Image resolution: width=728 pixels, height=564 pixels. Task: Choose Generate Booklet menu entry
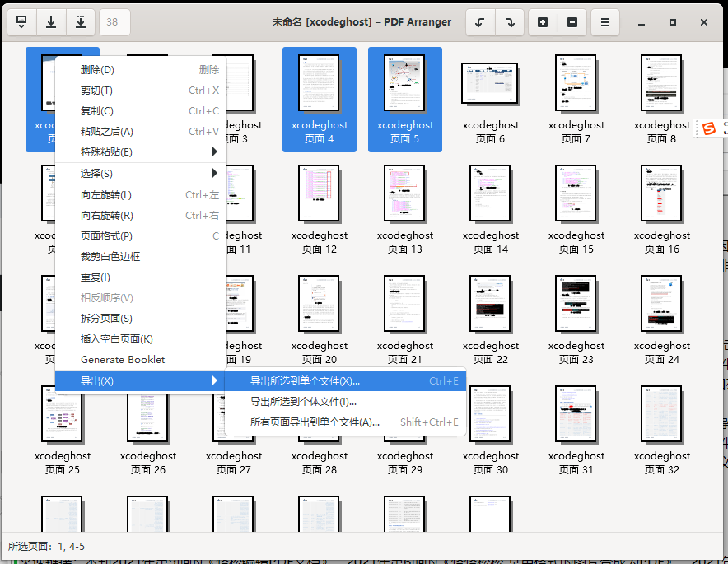click(x=141, y=359)
